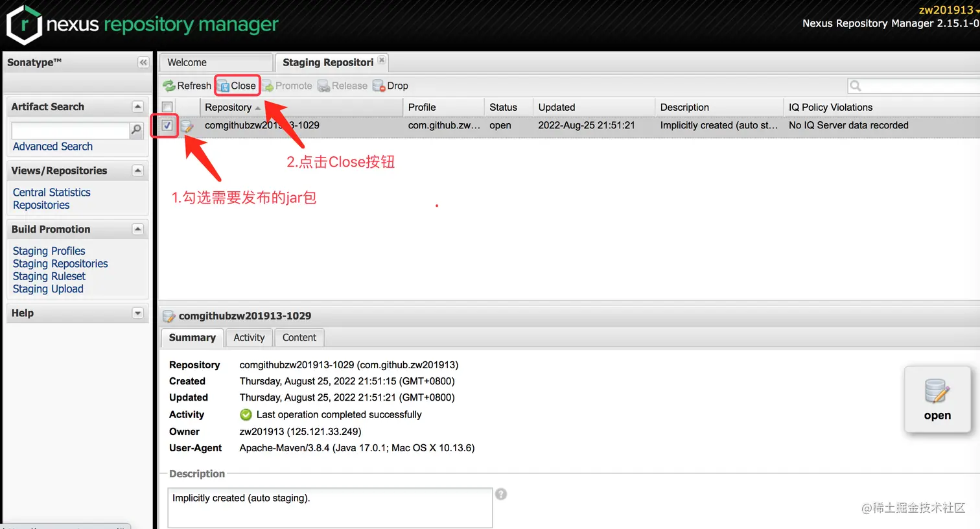Sort by the Profile column header

tap(443, 107)
